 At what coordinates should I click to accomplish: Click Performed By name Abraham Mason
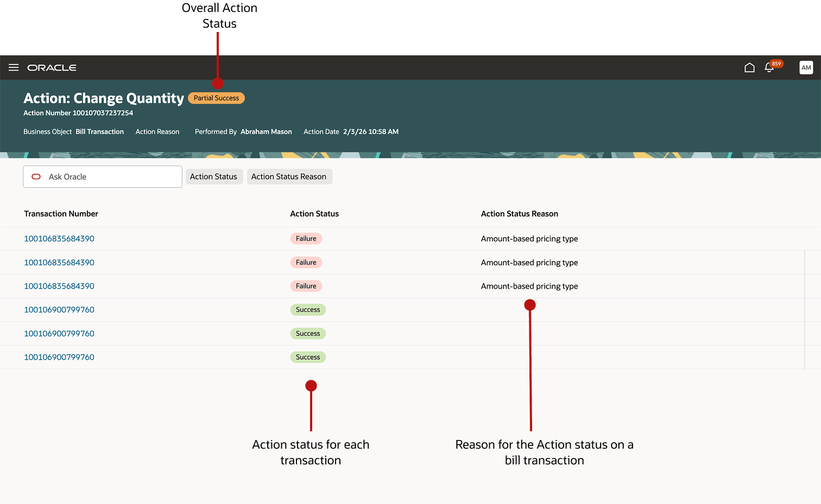[266, 131]
